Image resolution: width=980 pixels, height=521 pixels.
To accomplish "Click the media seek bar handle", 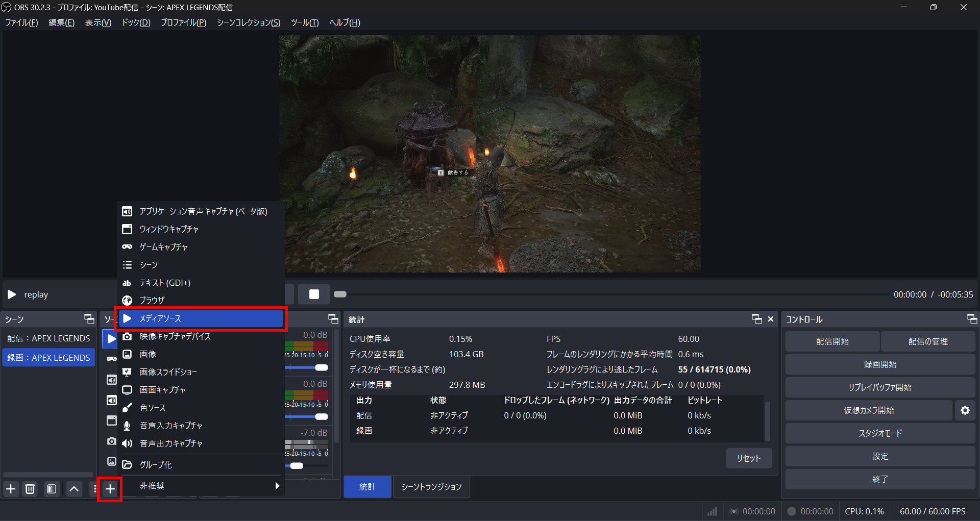I will 340,294.
